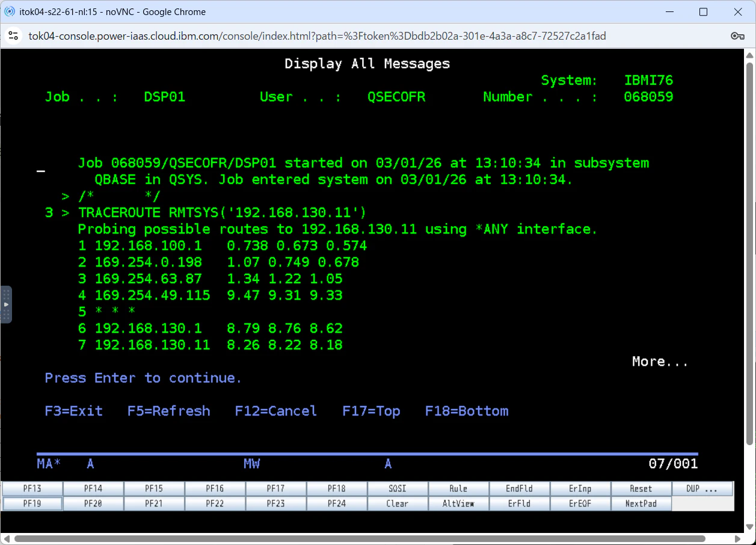Click the password key icon in address bar

(737, 36)
